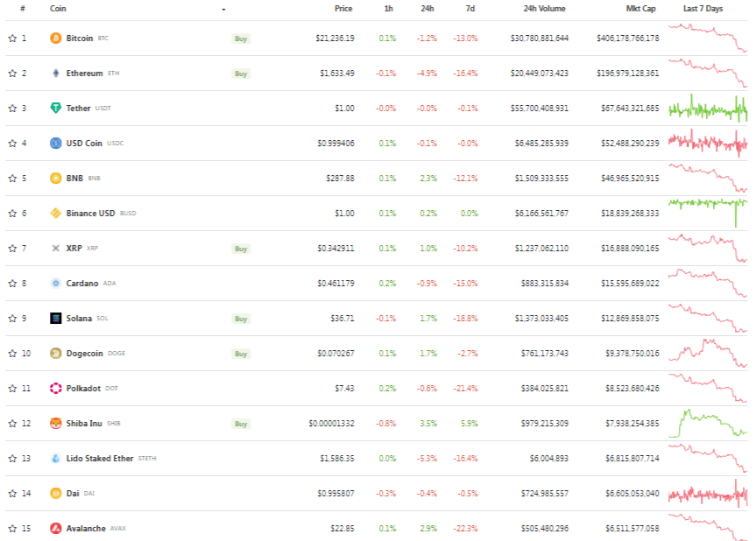Sort the table by the Coin column header
This screenshot has width=756, height=541.
coord(58,9)
